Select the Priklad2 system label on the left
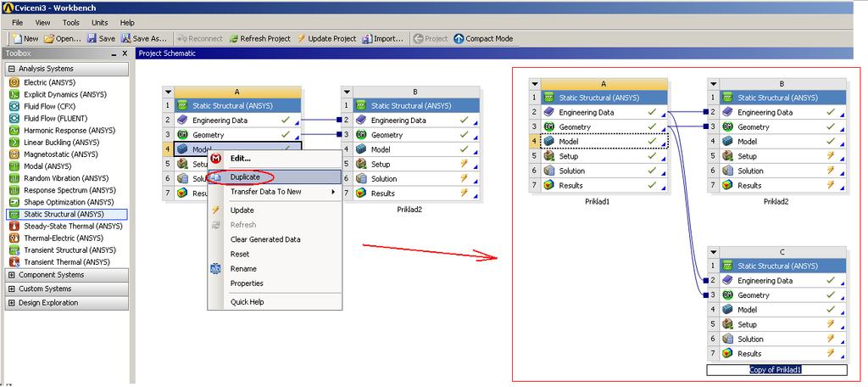 click(x=409, y=210)
